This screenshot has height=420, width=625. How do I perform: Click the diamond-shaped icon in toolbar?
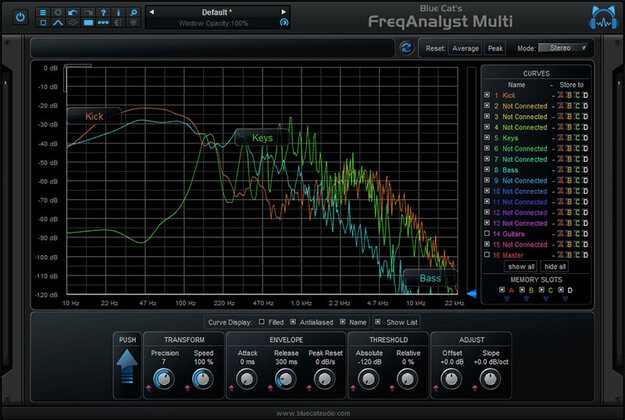point(73,23)
